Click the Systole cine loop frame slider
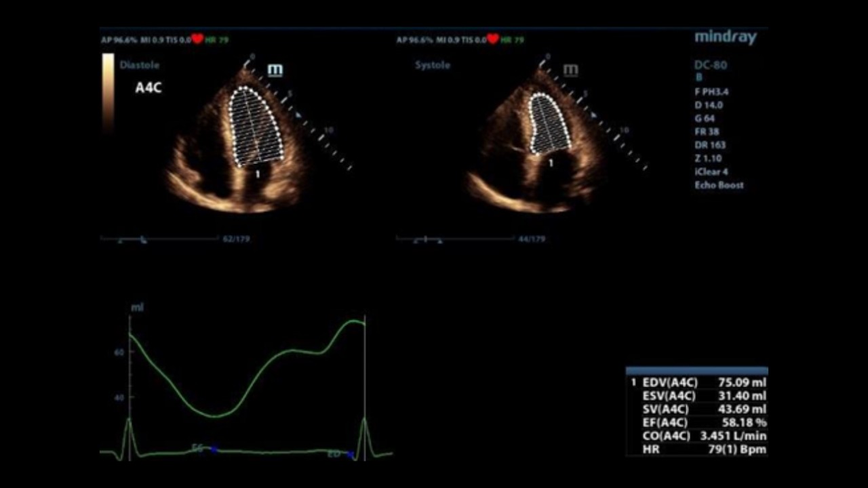The width and height of the screenshot is (868, 488). pyautogui.click(x=425, y=239)
